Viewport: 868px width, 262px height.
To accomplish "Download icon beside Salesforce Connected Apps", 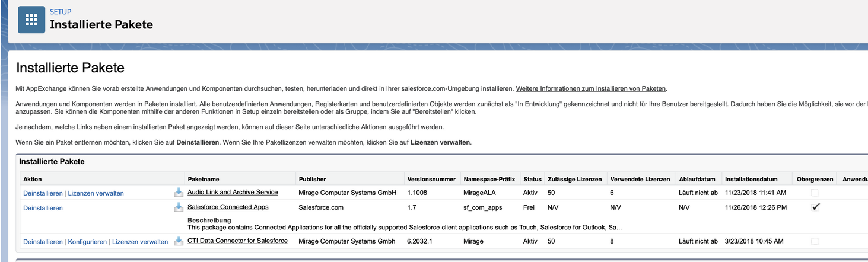I will (178, 207).
